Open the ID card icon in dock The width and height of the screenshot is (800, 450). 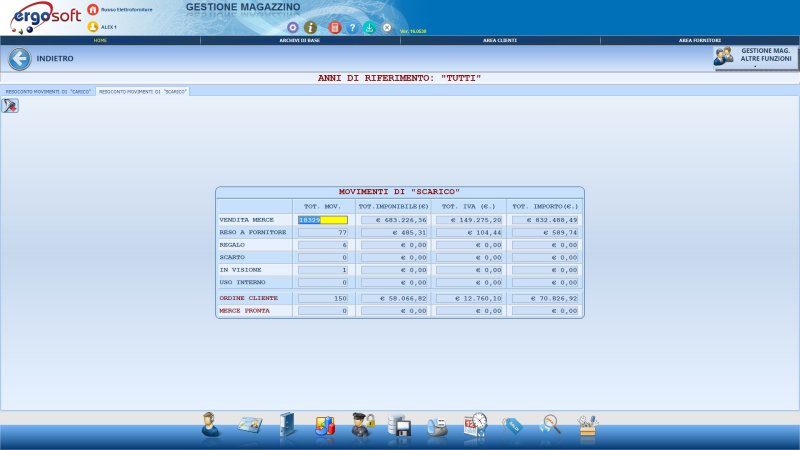[249, 424]
